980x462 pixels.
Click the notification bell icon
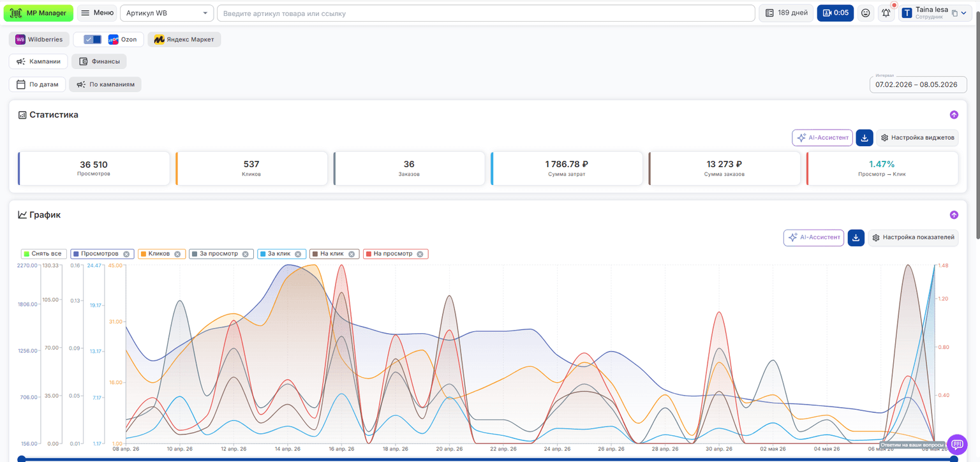pyautogui.click(x=886, y=13)
